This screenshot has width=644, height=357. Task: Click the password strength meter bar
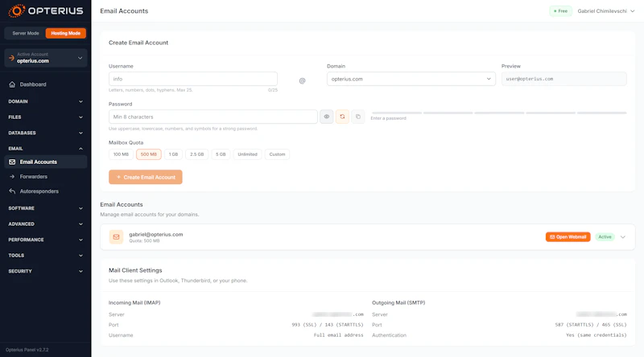[499, 113]
